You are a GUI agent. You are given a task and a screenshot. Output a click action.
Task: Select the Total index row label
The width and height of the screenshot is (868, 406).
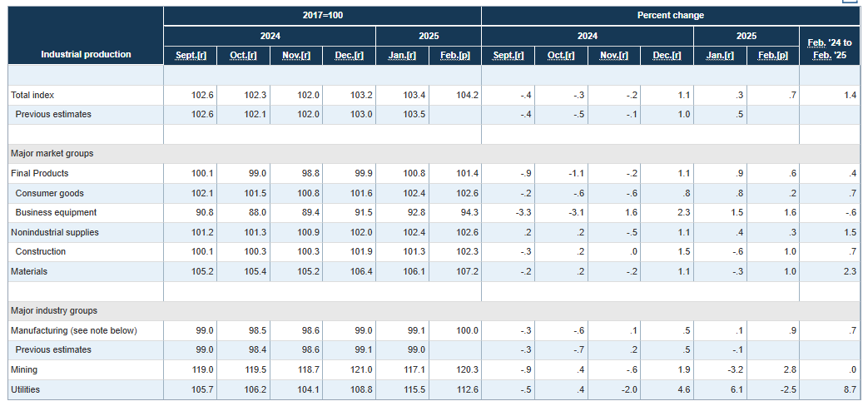[32, 96]
